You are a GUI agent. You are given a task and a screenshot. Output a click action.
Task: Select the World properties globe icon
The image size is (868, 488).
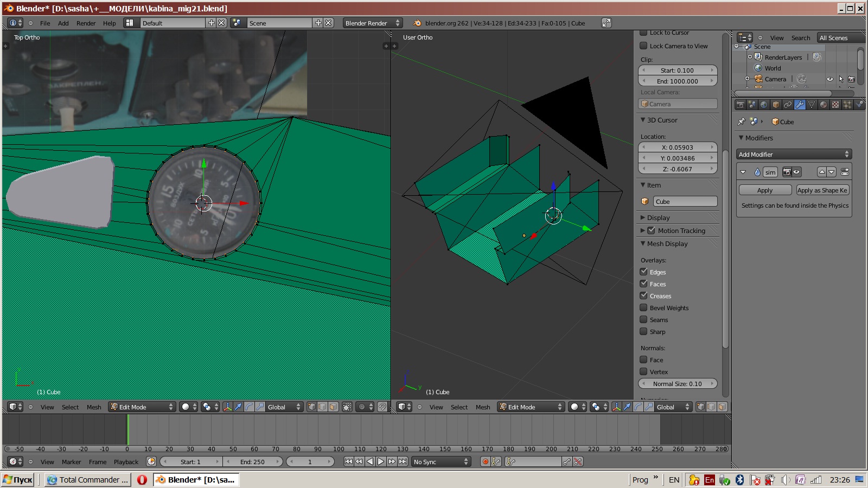764,105
